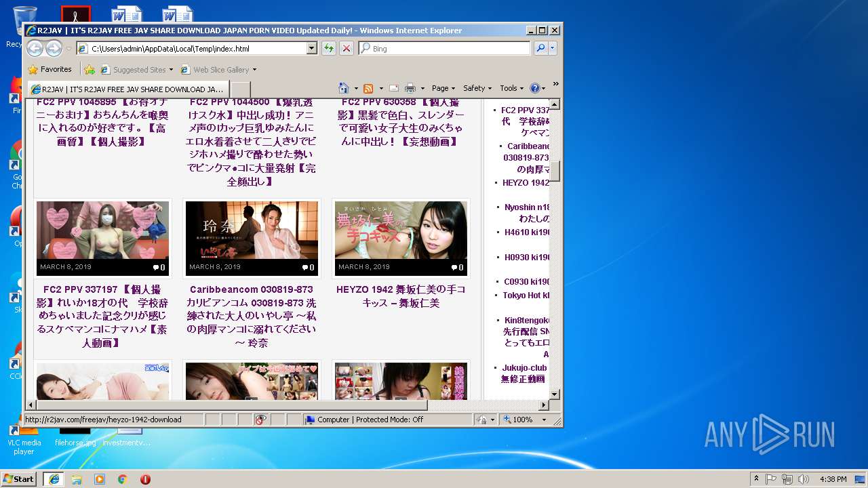Open the Opera icon in the taskbar
The height and width of the screenshot is (488, 868).
145,479
